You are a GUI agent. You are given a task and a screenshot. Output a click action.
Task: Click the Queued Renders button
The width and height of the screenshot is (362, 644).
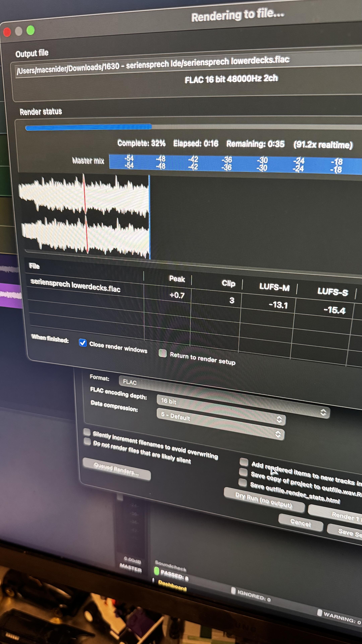(x=117, y=469)
